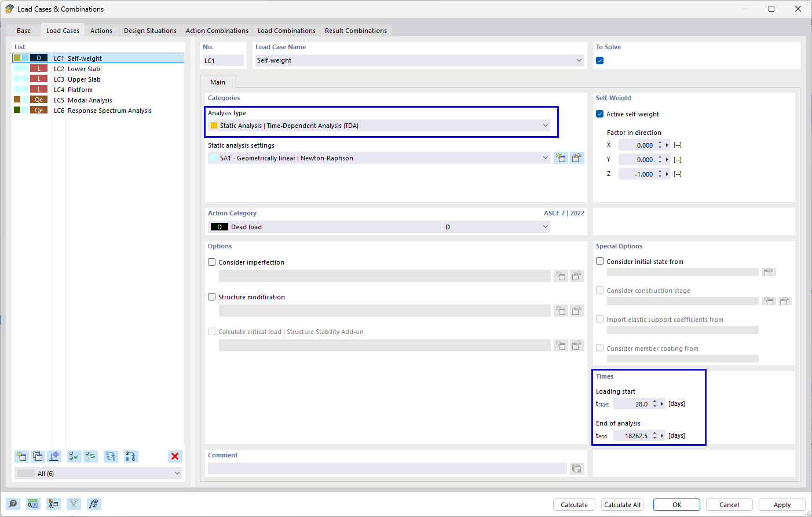Open the Actions tab
Viewport: 812px width, 517px height.
(x=101, y=30)
